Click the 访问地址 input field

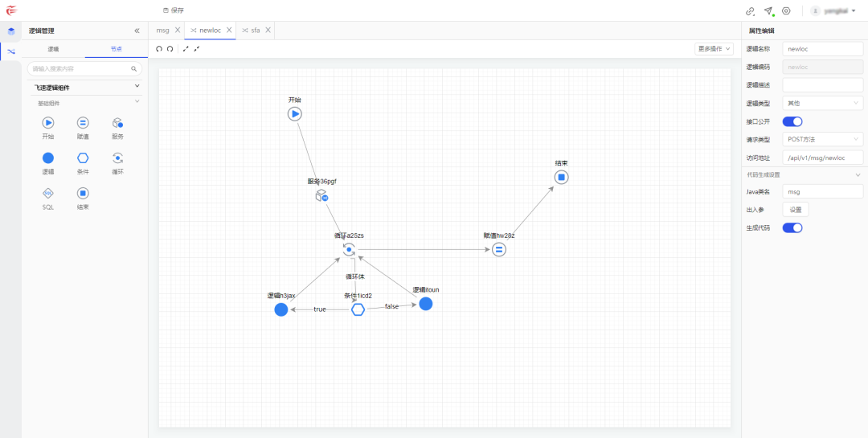tap(823, 158)
